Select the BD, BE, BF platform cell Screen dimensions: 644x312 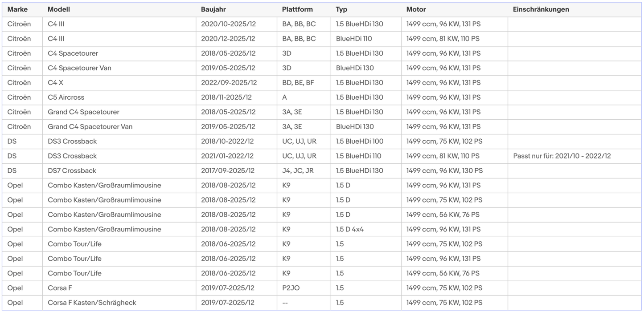pyautogui.click(x=298, y=83)
